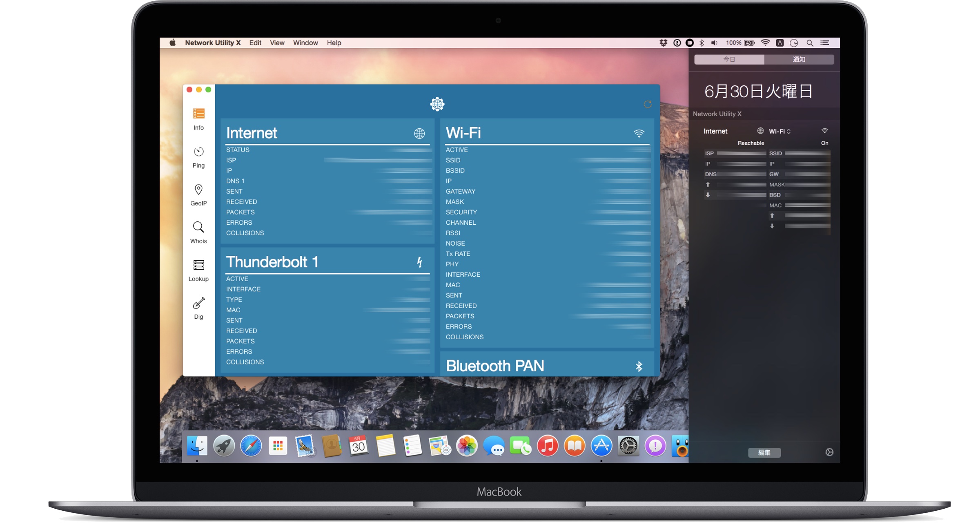980x523 pixels.
Task: Toggle Notification Center from menu bar icon
Action: (x=825, y=43)
